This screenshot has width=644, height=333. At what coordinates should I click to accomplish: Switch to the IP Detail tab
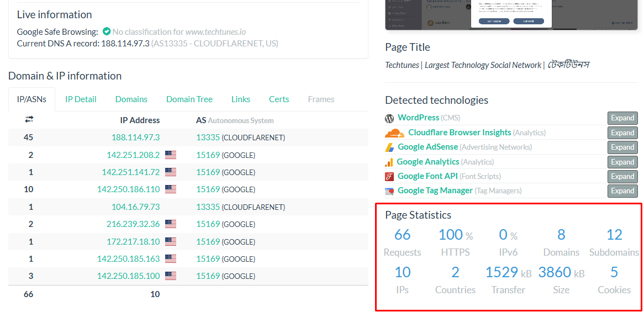pos(81,99)
